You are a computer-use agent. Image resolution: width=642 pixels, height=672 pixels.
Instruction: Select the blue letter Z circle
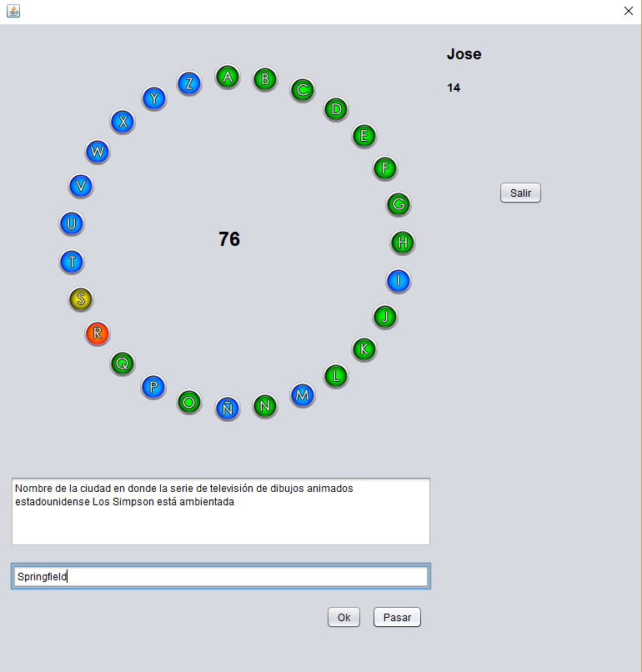tap(190, 83)
